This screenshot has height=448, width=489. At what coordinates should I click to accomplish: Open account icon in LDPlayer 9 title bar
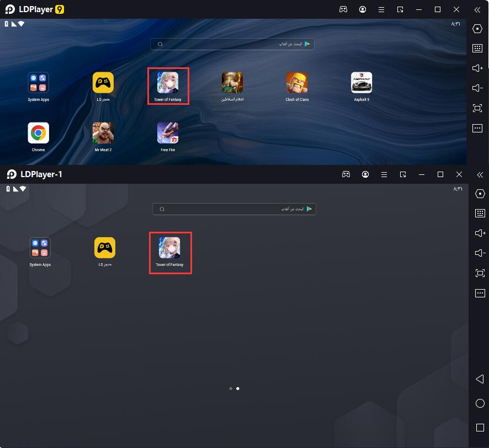[x=363, y=9]
